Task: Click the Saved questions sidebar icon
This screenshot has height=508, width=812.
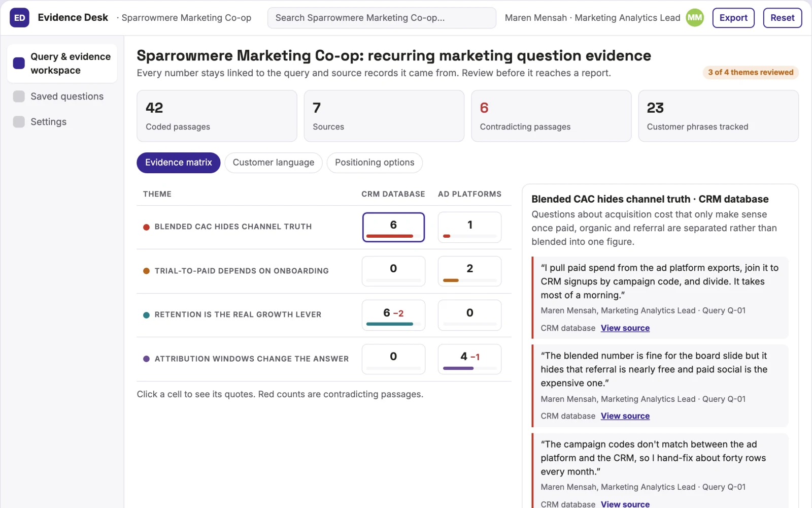Action: click(19, 97)
